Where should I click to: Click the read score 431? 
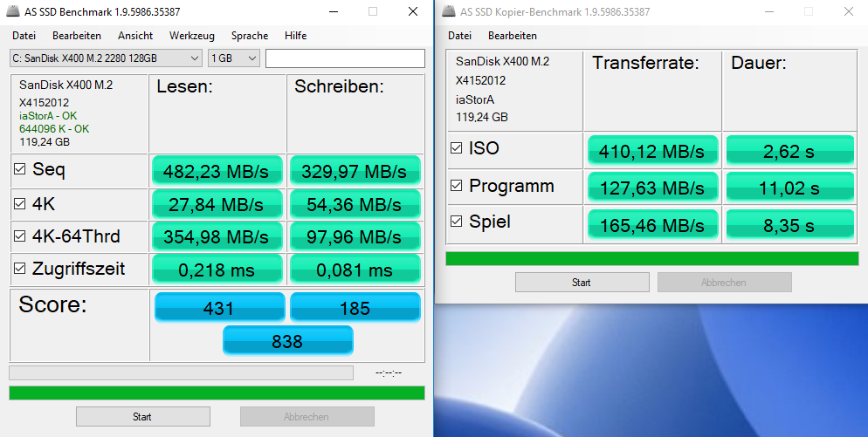(x=220, y=307)
